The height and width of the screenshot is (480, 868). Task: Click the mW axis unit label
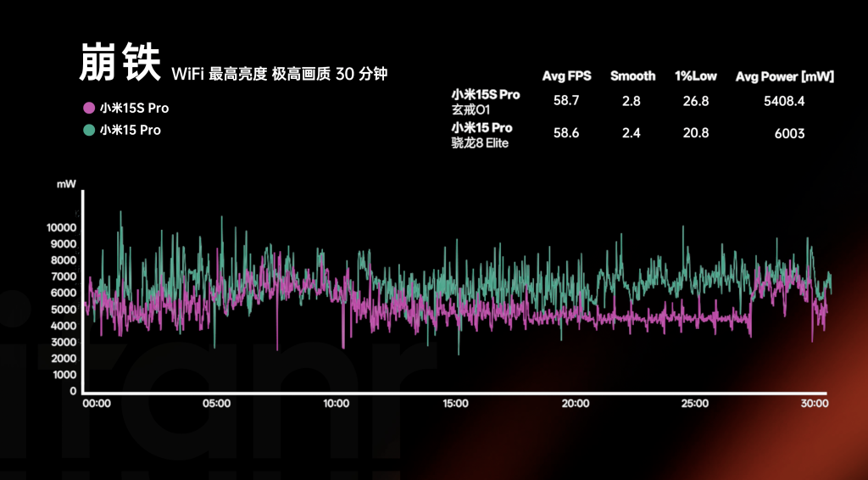tap(66, 184)
